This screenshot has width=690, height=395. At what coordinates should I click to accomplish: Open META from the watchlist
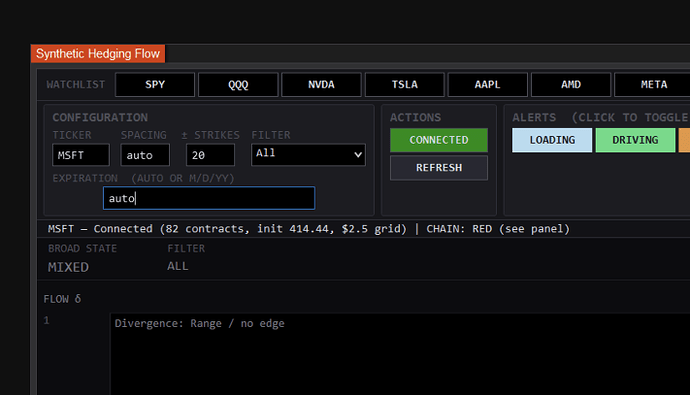coord(653,84)
